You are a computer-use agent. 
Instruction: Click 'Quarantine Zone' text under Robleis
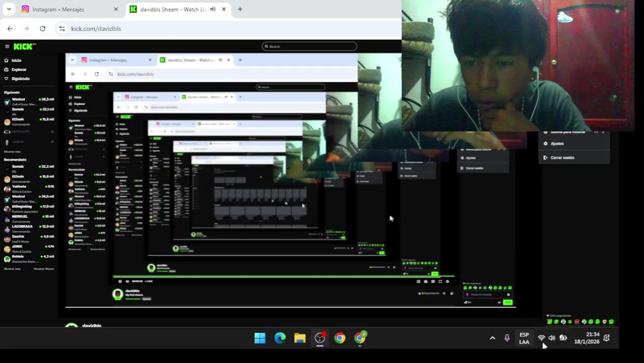(25, 261)
